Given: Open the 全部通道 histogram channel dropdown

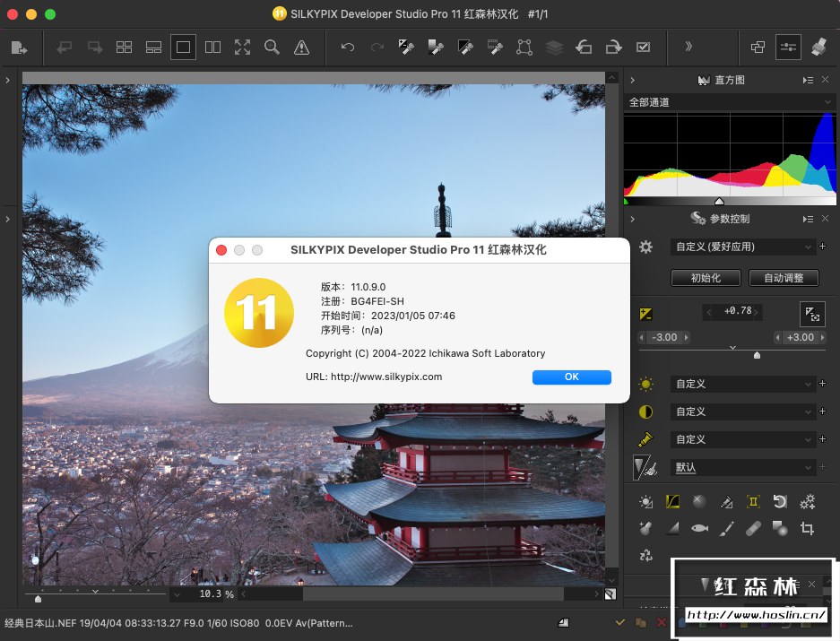Looking at the screenshot, I should point(730,102).
